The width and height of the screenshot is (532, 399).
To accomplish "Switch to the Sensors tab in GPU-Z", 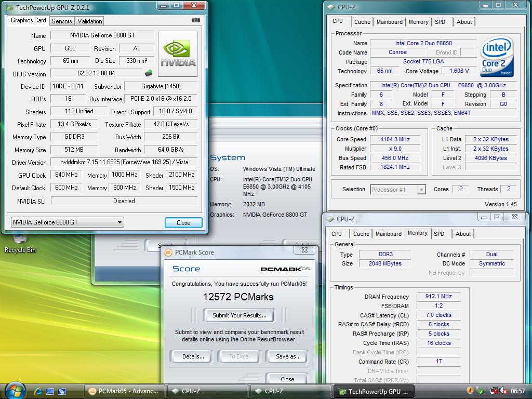I will pyautogui.click(x=62, y=21).
